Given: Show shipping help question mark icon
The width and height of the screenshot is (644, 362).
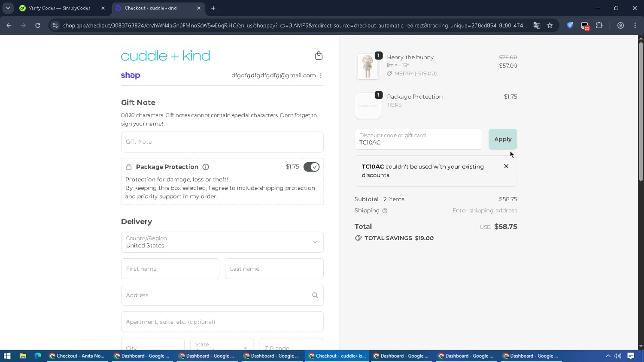Looking at the screenshot, I should (x=385, y=211).
